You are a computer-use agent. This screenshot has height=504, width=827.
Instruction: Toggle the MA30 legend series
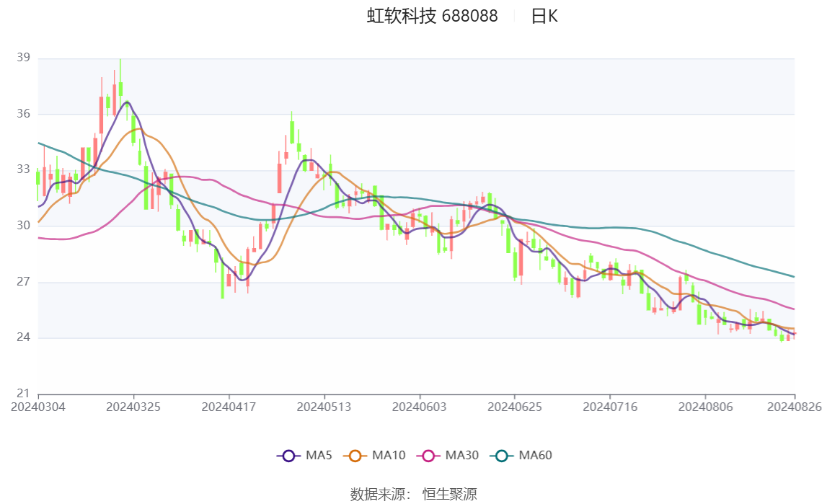click(x=448, y=456)
